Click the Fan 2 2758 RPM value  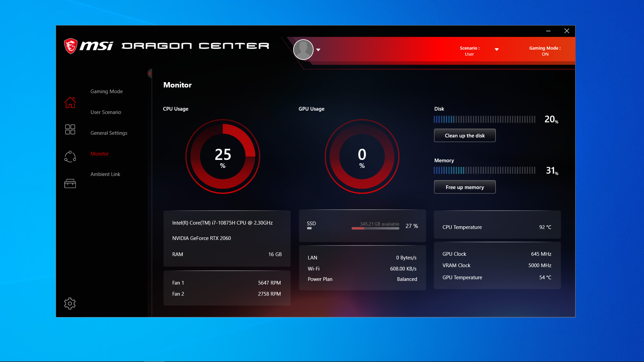269,294
